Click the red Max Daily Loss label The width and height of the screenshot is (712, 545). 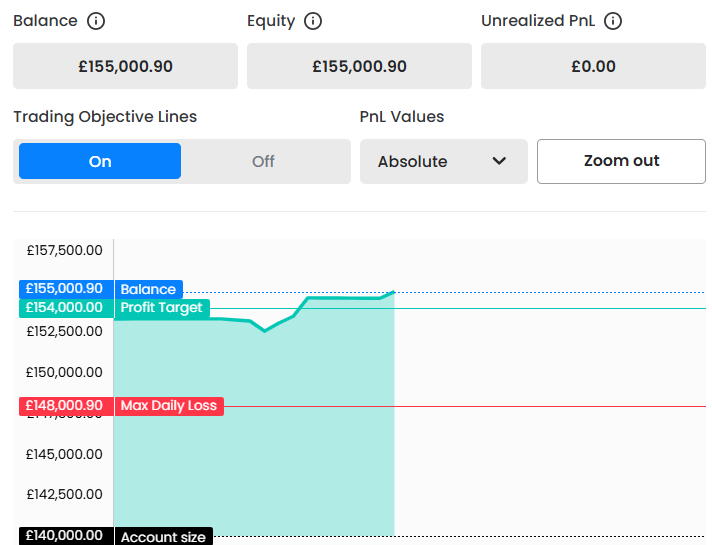[168, 405]
